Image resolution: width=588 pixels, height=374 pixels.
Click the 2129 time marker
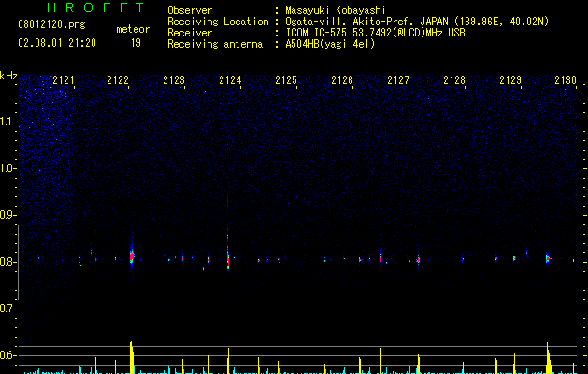click(x=510, y=80)
